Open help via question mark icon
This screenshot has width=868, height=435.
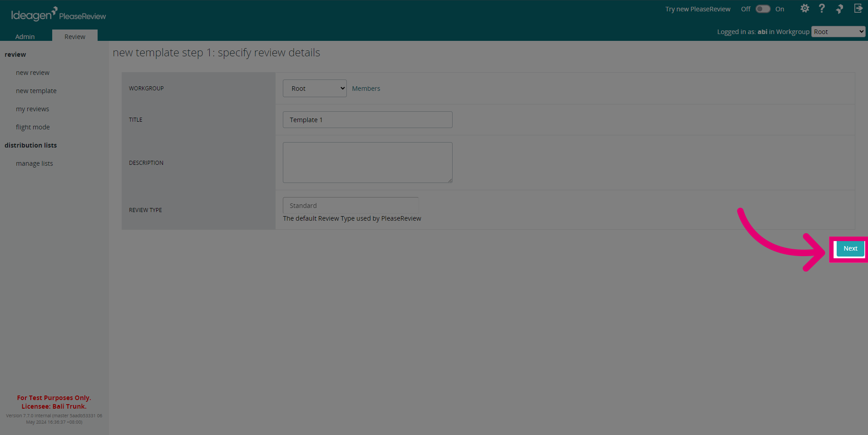pyautogui.click(x=822, y=9)
